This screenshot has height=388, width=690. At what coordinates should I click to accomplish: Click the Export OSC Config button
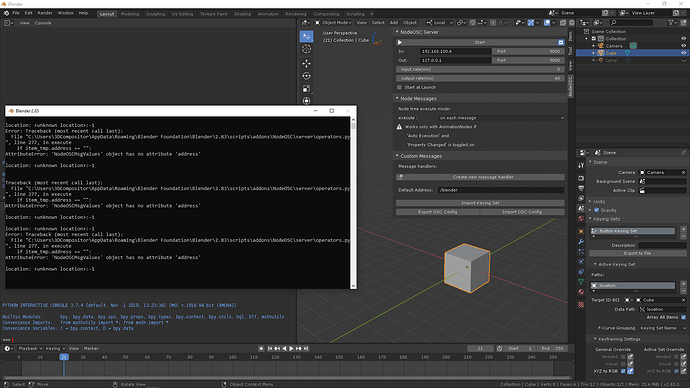(x=437, y=212)
